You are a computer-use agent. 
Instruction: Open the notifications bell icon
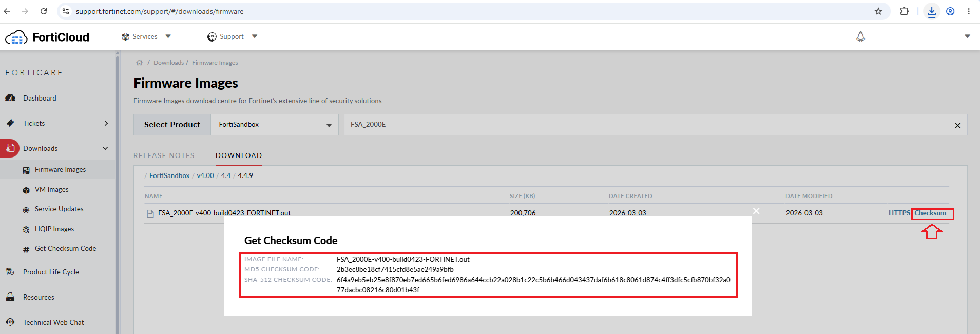861,37
